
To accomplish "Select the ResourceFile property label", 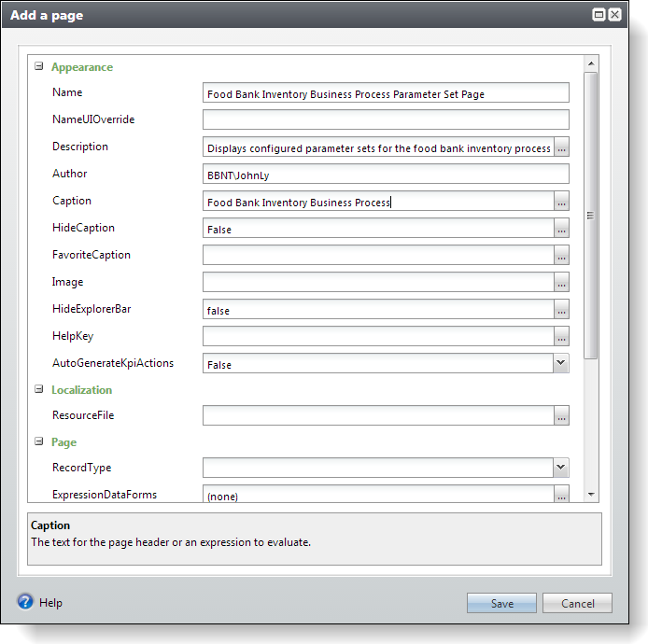I will coord(83,415).
